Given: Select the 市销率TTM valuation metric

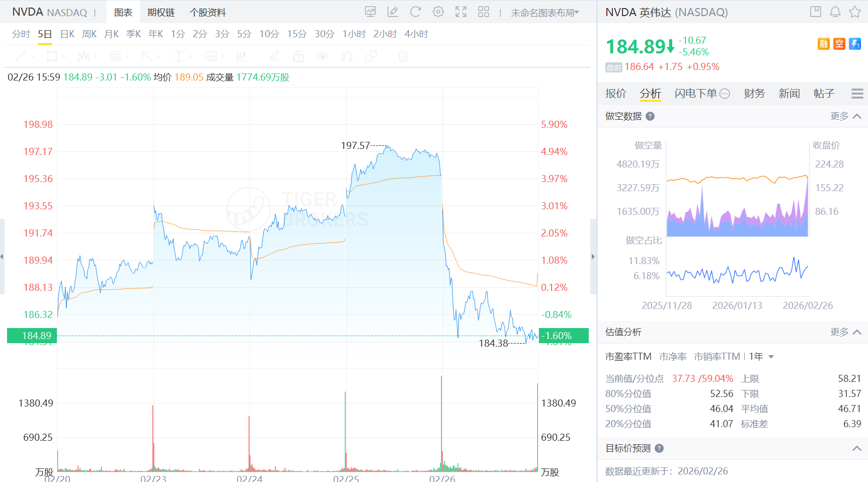Looking at the screenshot, I should [717, 357].
